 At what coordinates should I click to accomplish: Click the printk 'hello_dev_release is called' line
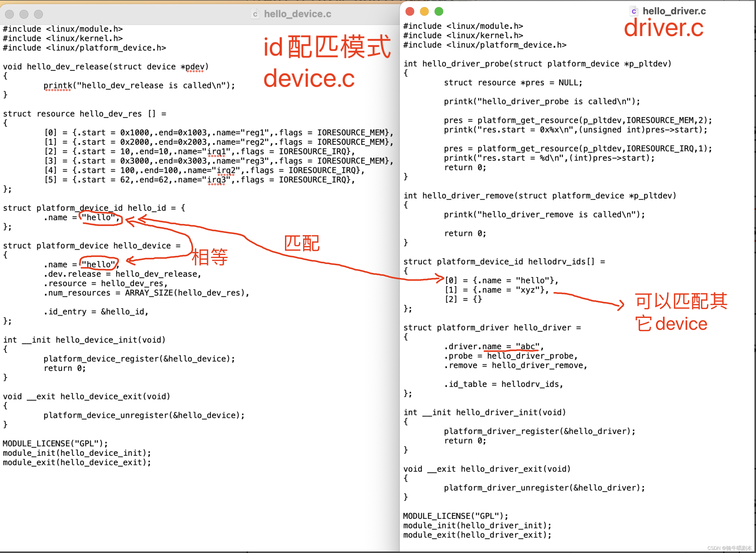pyautogui.click(x=139, y=86)
